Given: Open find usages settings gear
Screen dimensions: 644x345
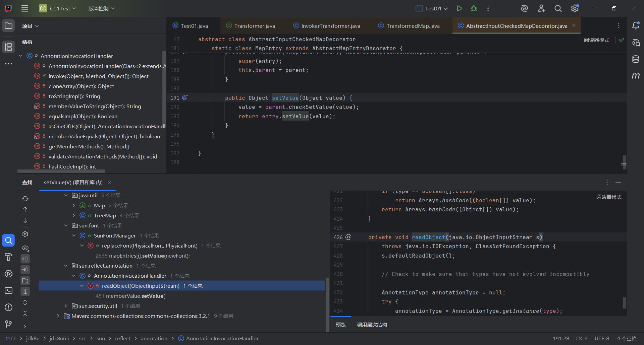Looking at the screenshot, I should (25, 234).
